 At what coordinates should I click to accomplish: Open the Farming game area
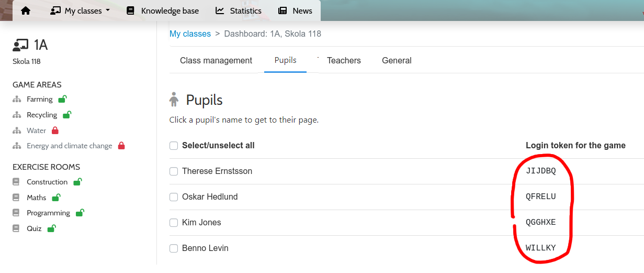[x=40, y=99]
